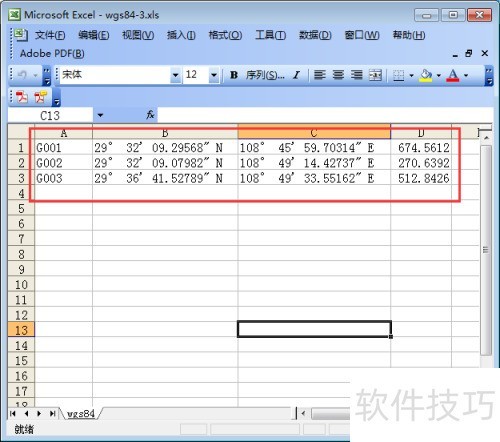Open Name Box dropdown arrow
Screen dimensions: 500x442
[x=100, y=115]
